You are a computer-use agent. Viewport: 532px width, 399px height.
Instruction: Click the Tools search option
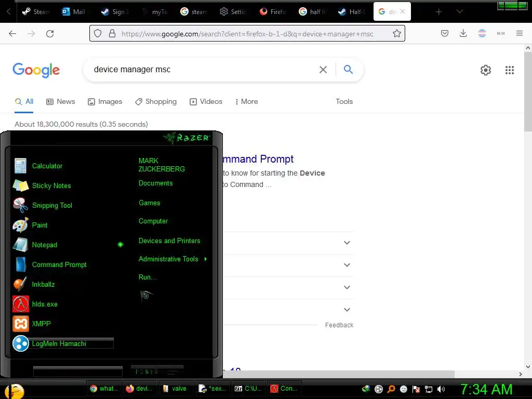click(x=344, y=101)
